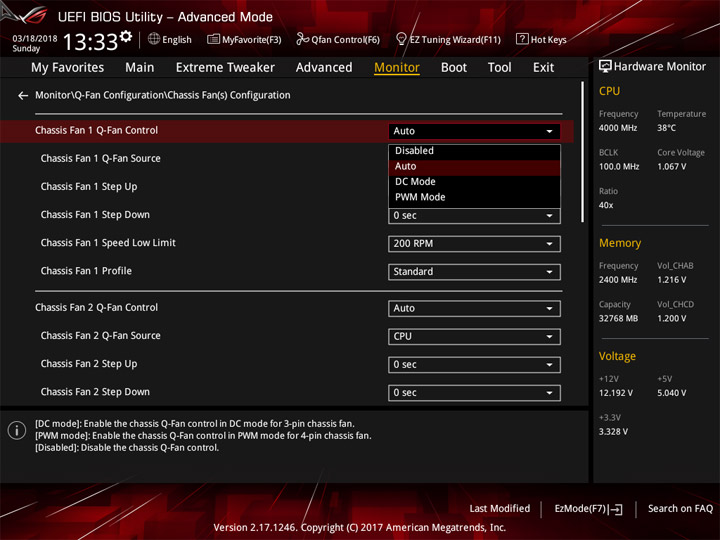The width and height of the screenshot is (720, 540).
Task: Open Qfan Control(F6) label
Action: click(345, 40)
